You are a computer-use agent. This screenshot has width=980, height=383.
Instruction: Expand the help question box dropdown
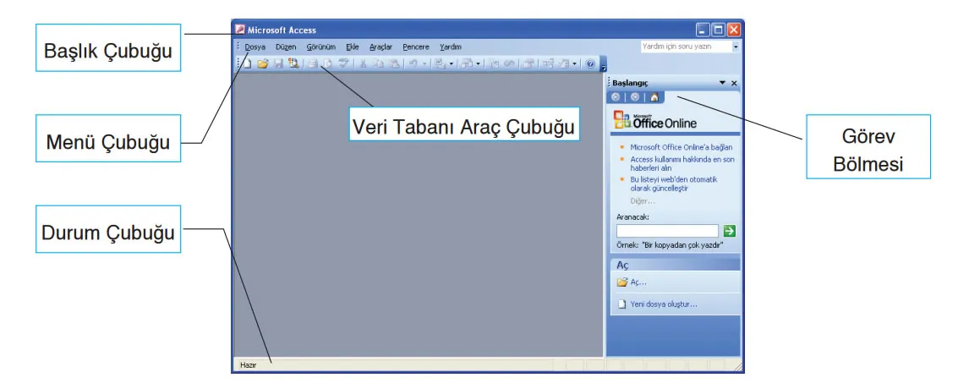pyautogui.click(x=735, y=47)
